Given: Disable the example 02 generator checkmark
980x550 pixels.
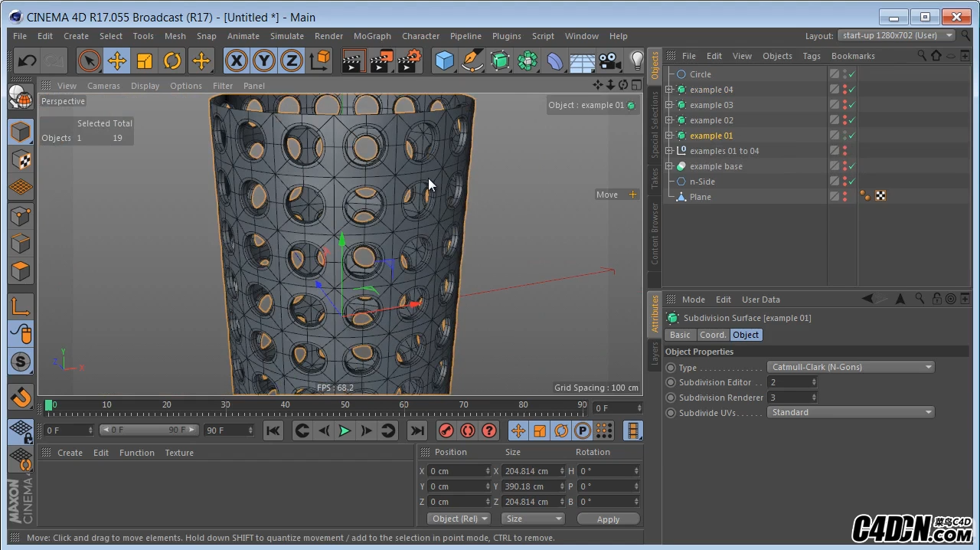Looking at the screenshot, I should pos(851,120).
